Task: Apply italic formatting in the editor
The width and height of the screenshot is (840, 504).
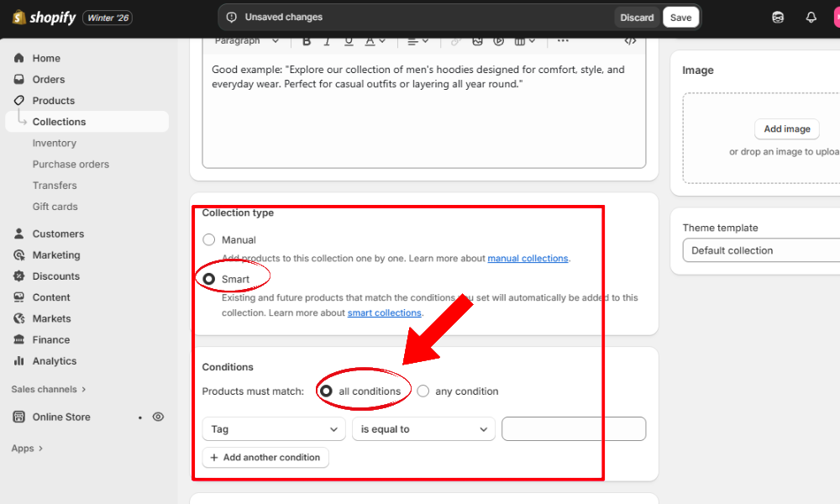Action: 328,40
